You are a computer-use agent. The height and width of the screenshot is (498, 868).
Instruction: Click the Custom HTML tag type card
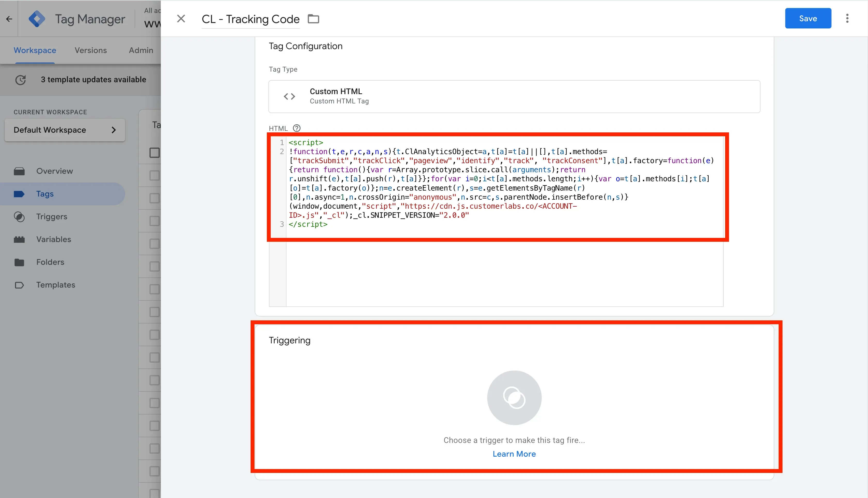tap(514, 96)
